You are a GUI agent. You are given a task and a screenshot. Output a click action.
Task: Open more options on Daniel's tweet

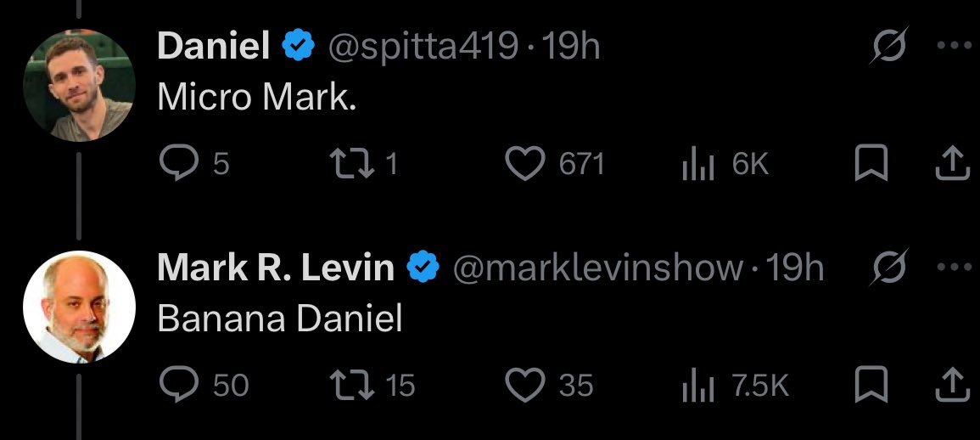[955, 46]
